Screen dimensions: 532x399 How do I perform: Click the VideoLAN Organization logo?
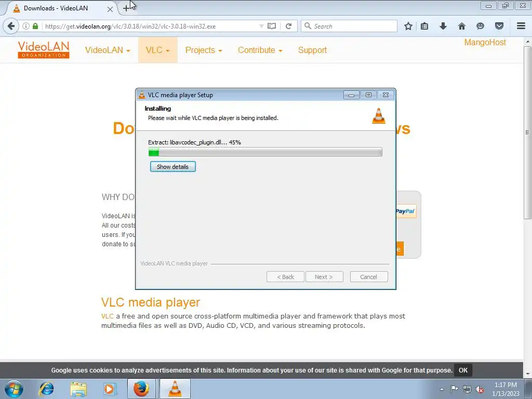coord(44,50)
